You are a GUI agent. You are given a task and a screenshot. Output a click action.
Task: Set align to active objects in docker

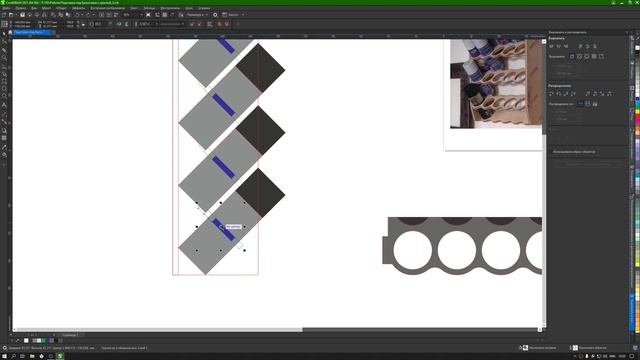click(572, 56)
